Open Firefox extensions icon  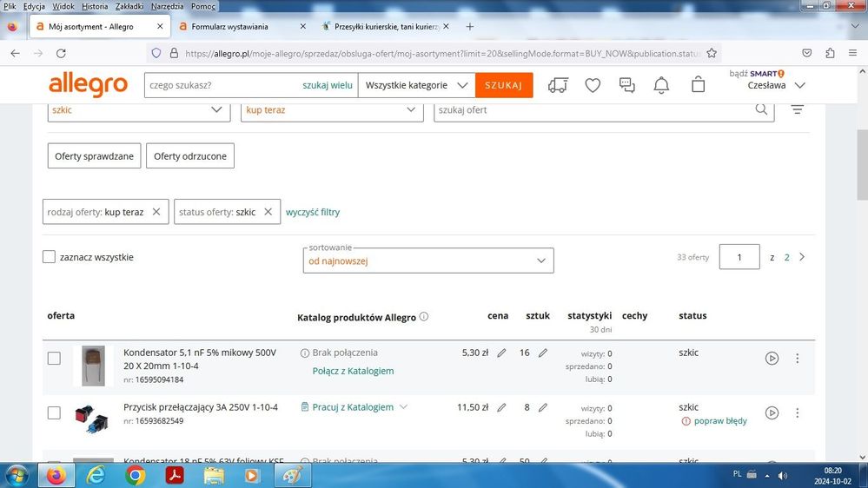[x=830, y=53]
